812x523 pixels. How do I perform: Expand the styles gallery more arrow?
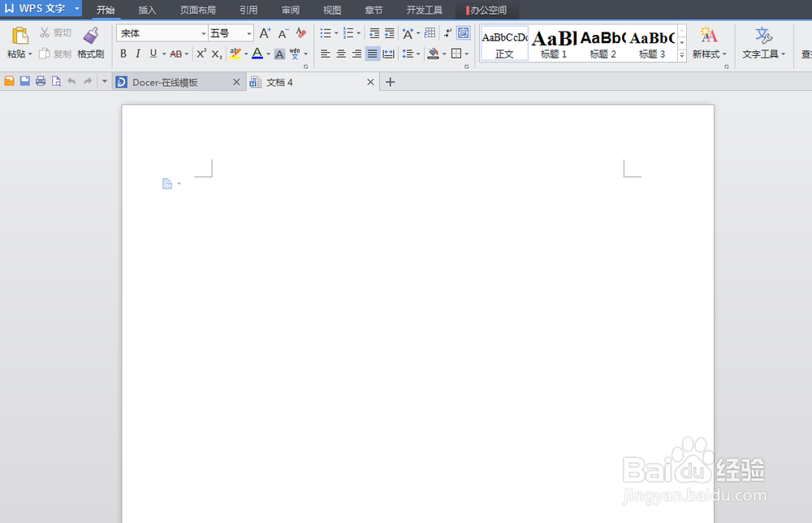pyautogui.click(x=682, y=54)
